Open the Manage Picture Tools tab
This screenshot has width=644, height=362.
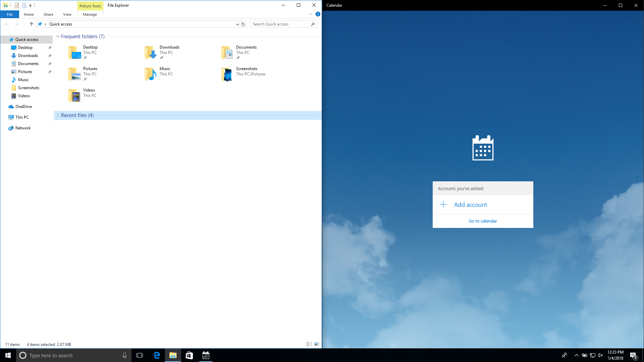coord(90,14)
